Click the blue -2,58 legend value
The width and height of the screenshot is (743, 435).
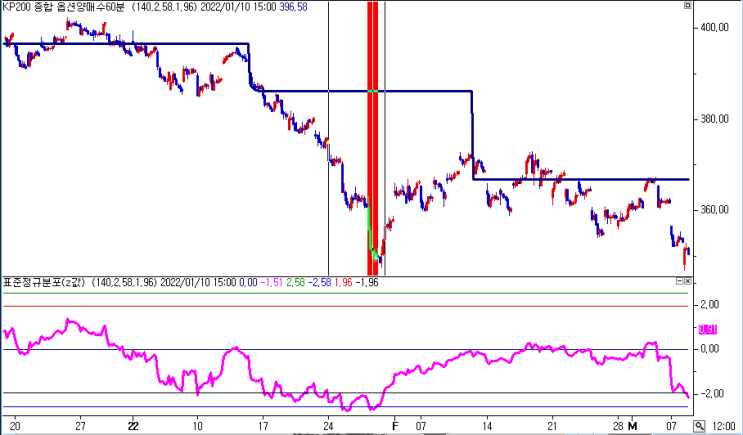click(x=319, y=282)
